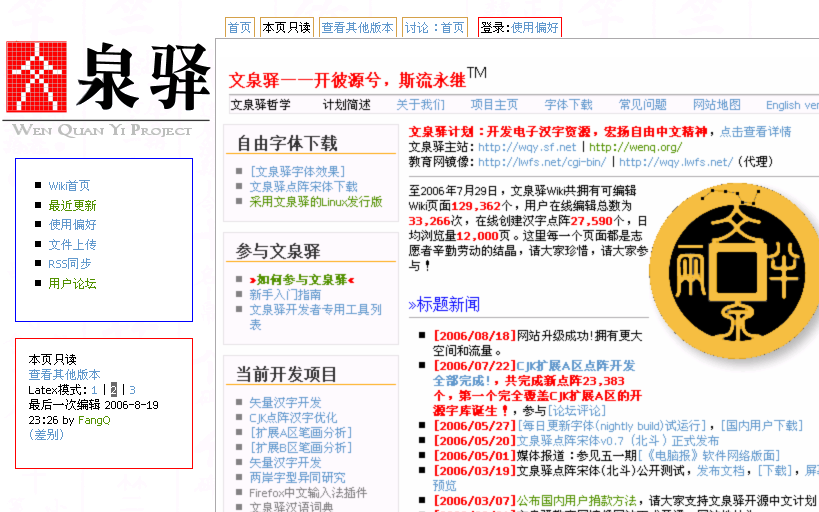Click 查看其他版本 in the red sidebar box

[x=64, y=375]
